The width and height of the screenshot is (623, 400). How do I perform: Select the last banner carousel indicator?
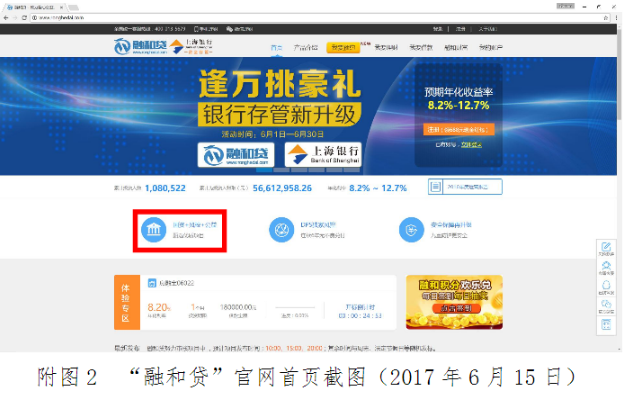352,170
